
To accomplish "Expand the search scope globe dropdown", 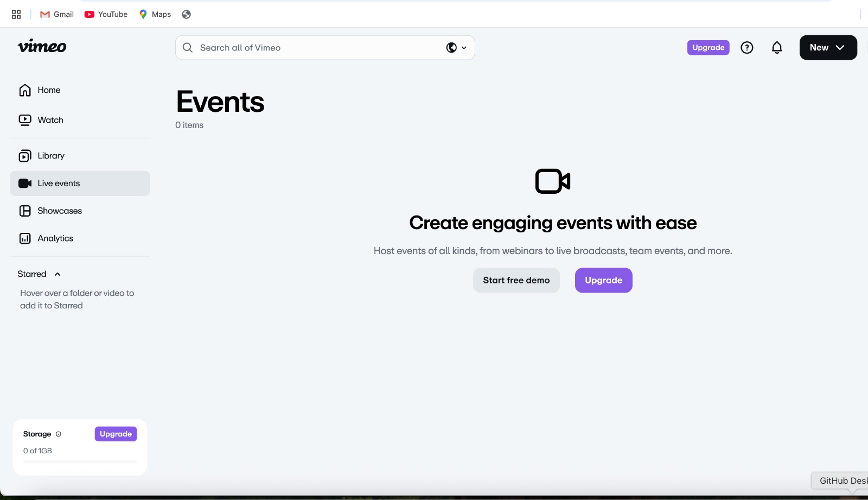I will click(x=456, y=48).
